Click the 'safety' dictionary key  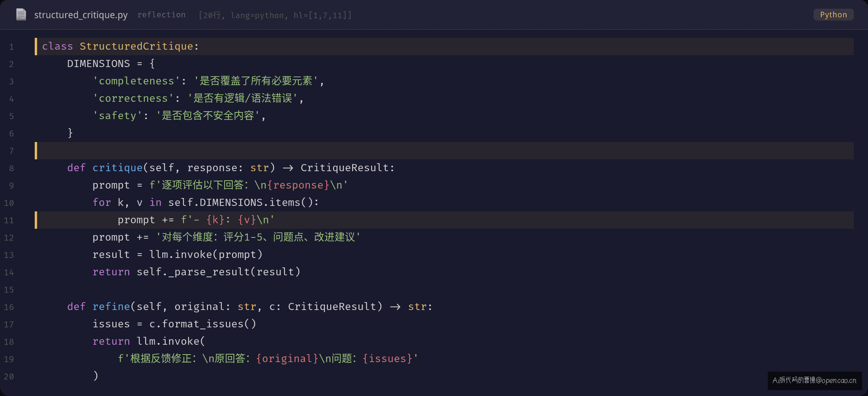pyautogui.click(x=117, y=116)
